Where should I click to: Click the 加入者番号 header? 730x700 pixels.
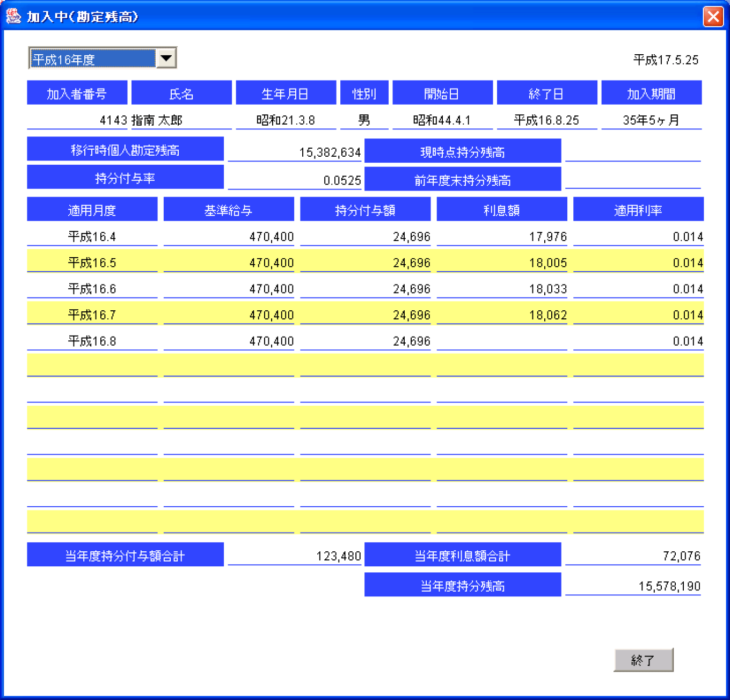click(77, 93)
